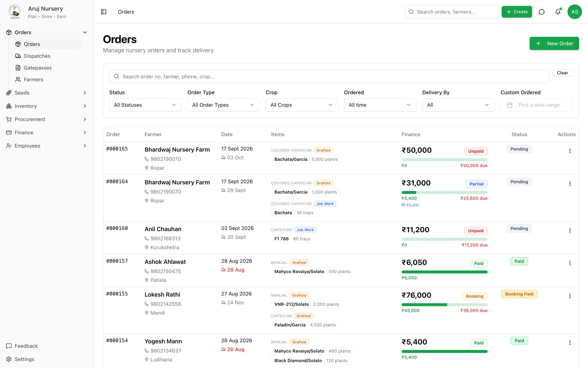Open actions menu for order #000154

coord(570,343)
